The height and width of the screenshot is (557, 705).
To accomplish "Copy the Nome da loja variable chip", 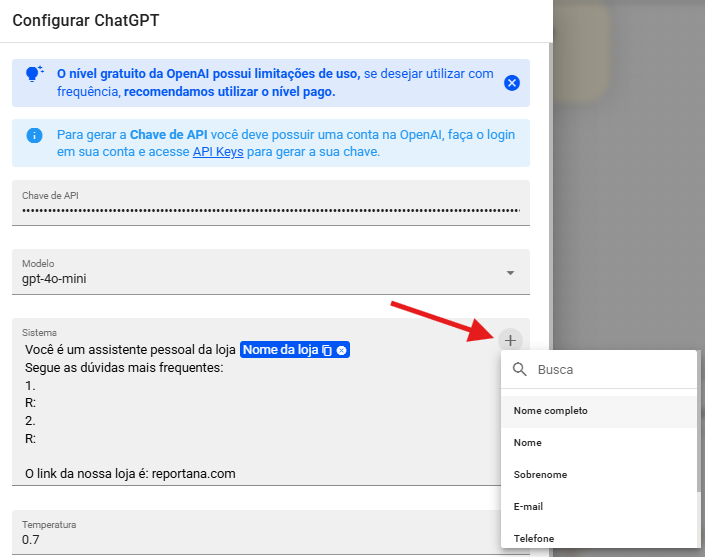I will click(x=327, y=350).
